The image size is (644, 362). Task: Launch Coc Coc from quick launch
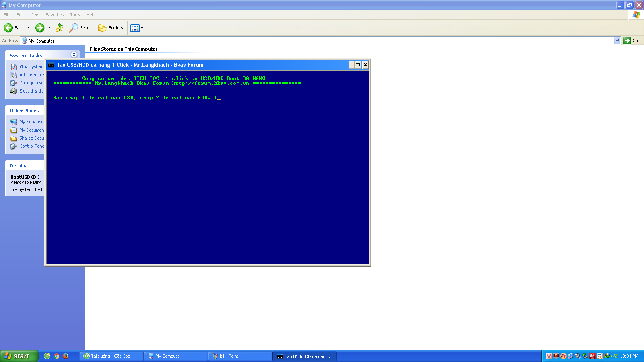(47, 356)
